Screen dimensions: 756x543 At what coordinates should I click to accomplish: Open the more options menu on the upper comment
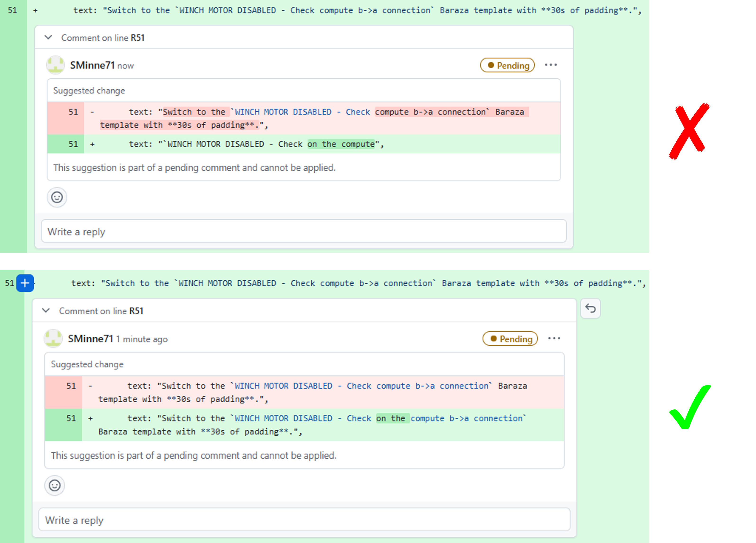coord(551,65)
